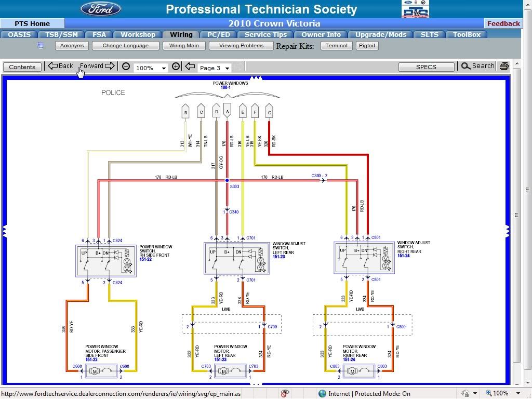
Task: Open the Feedback link
Action: point(503,23)
